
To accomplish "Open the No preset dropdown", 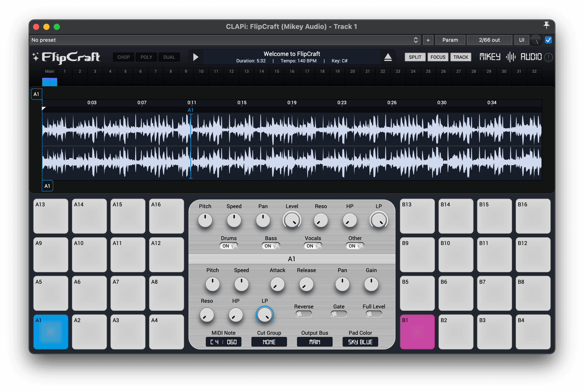I will click(x=225, y=40).
